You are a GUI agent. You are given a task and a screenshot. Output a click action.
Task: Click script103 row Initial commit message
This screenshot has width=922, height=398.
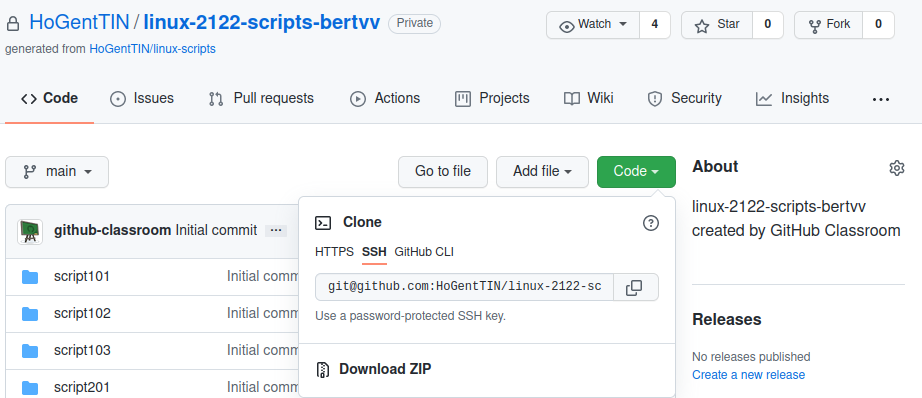click(263, 350)
